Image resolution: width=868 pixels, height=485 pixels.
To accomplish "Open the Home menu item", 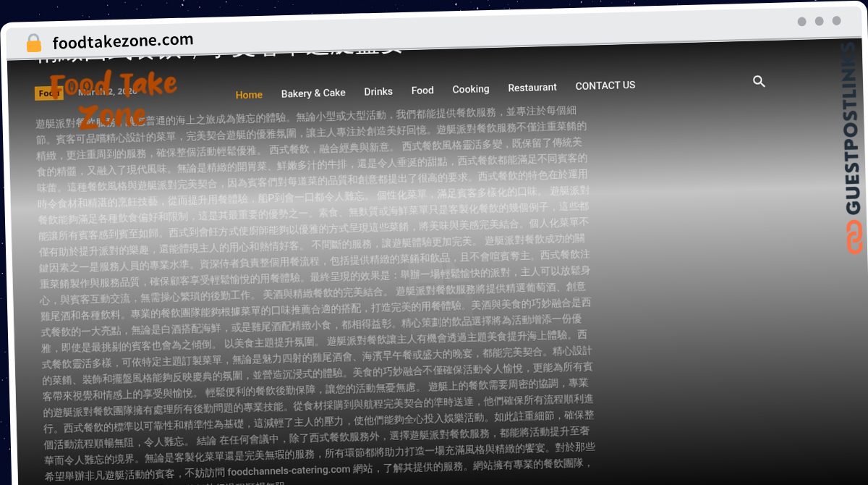I will click(249, 95).
